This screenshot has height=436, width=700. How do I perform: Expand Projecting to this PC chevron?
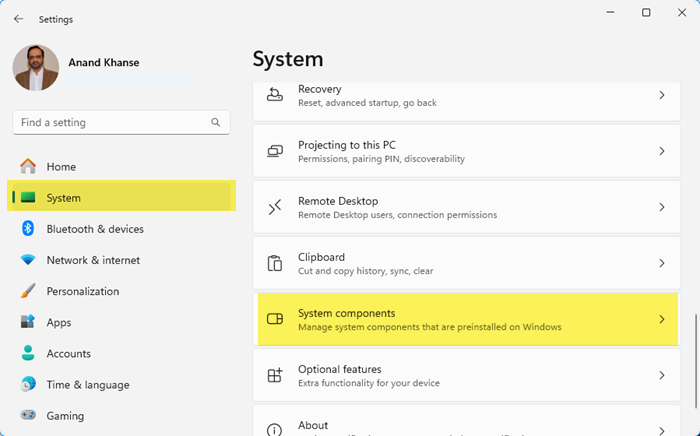[x=661, y=151]
